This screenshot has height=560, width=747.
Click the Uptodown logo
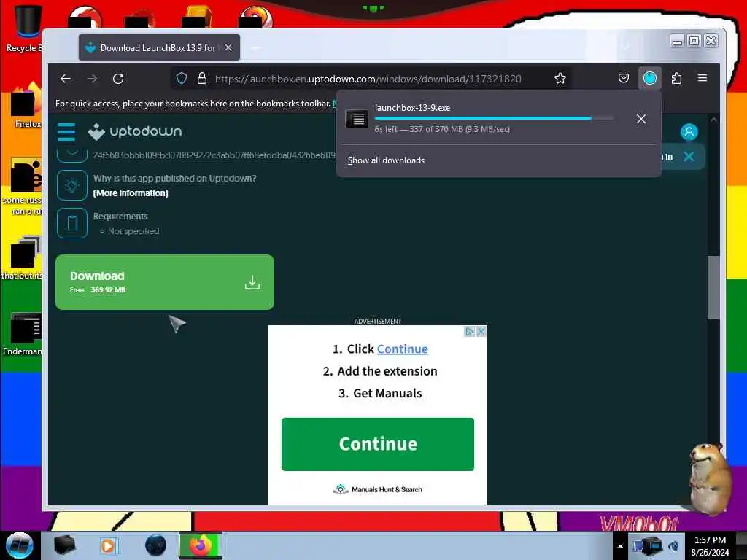coord(135,131)
